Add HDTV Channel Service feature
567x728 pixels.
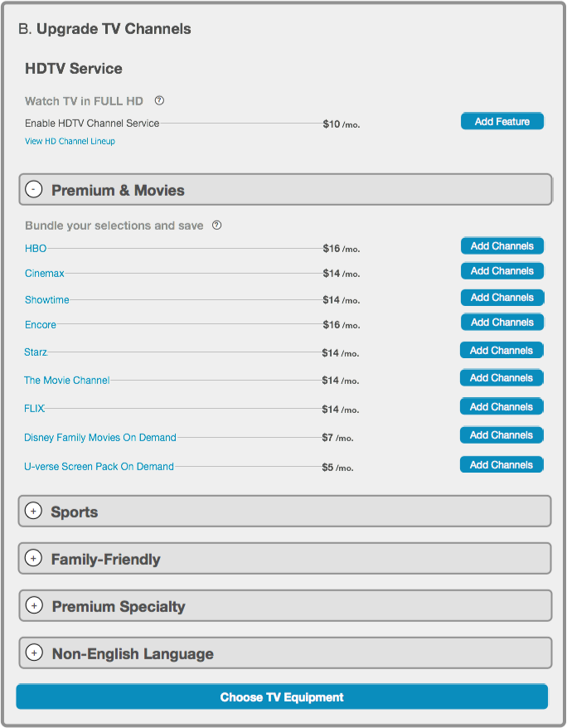(x=502, y=121)
